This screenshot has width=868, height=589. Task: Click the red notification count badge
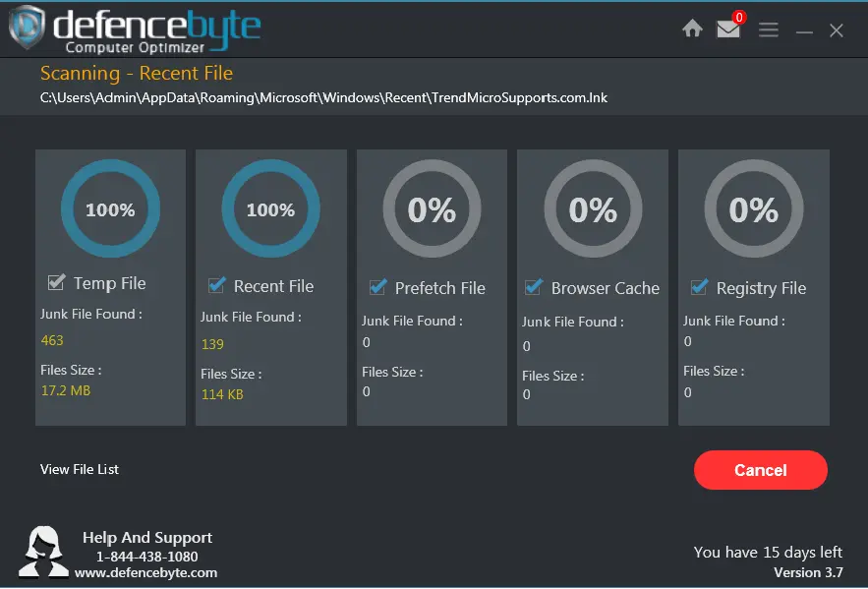[738, 17]
